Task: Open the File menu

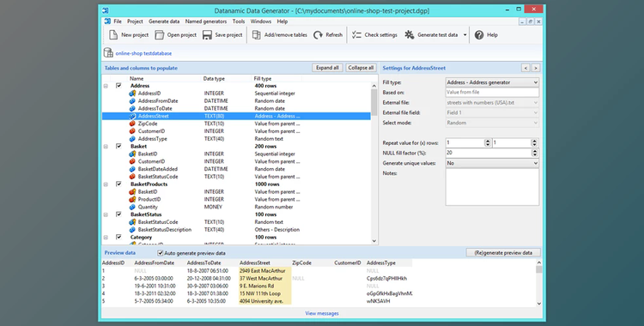Action: pyautogui.click(x=118, y=21)
